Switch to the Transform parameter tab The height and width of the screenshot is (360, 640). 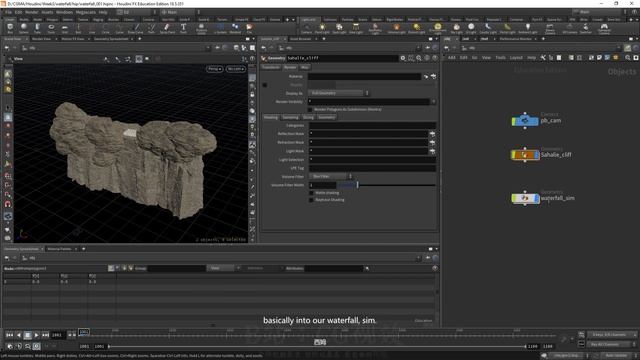(271, 67)
